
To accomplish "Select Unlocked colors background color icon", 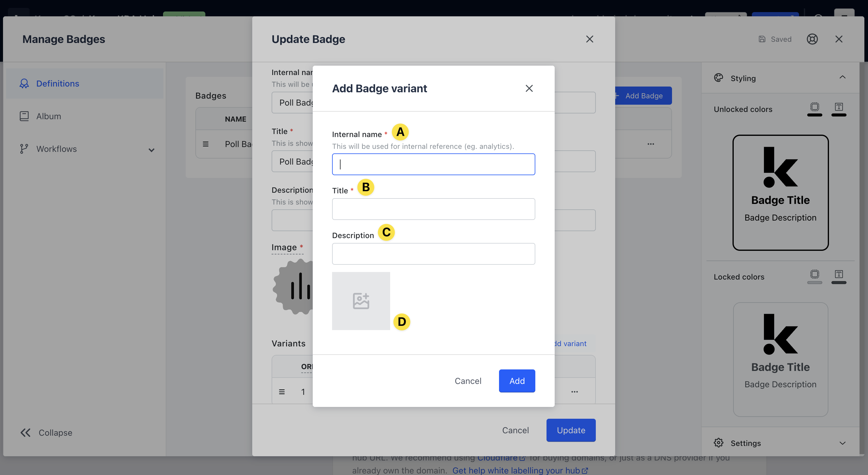I will 814,107.
